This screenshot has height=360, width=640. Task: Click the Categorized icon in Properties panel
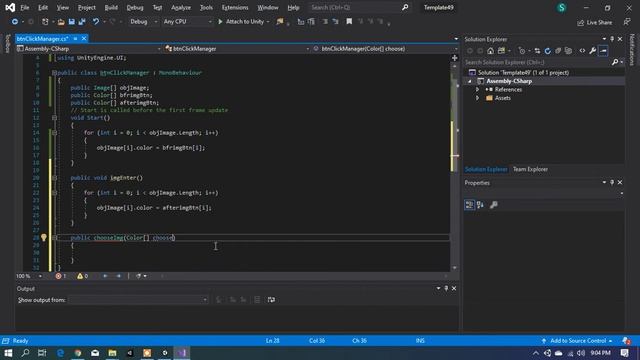[469, 205]
